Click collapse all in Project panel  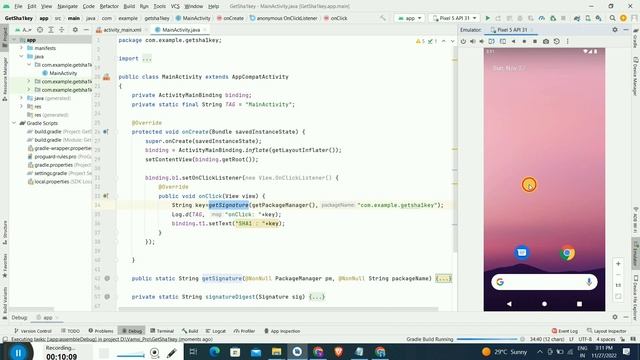(62, 30)
